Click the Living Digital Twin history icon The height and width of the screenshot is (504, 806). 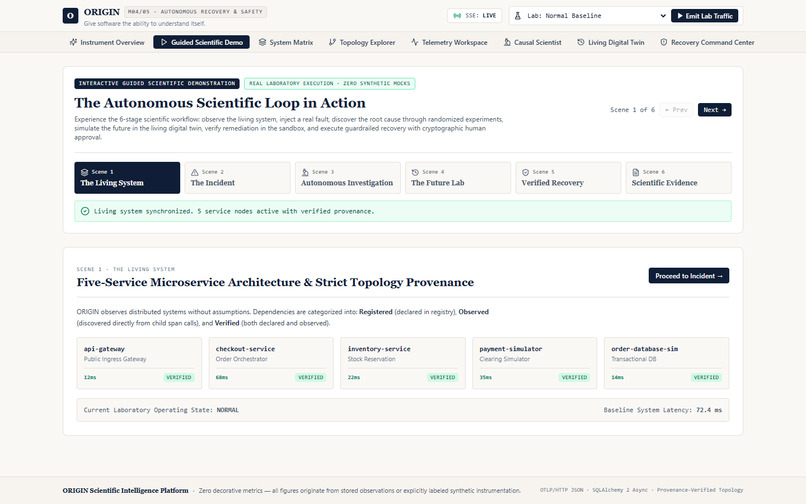point(581,42)
